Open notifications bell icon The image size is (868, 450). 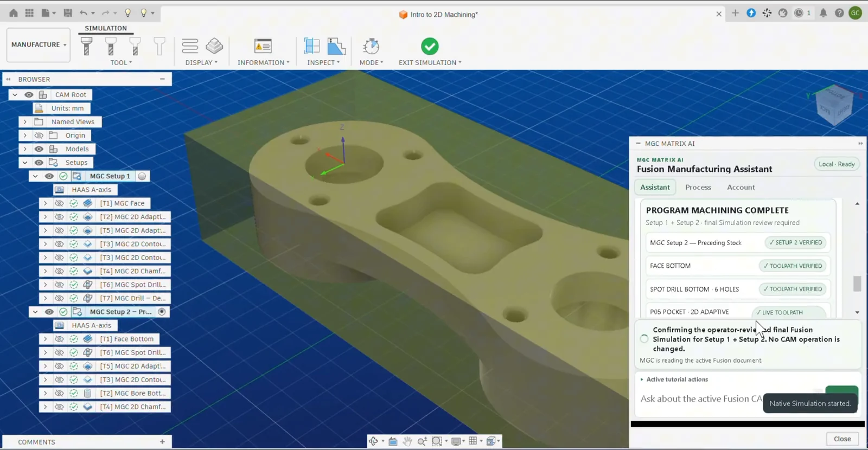click(x=823, y=13)
